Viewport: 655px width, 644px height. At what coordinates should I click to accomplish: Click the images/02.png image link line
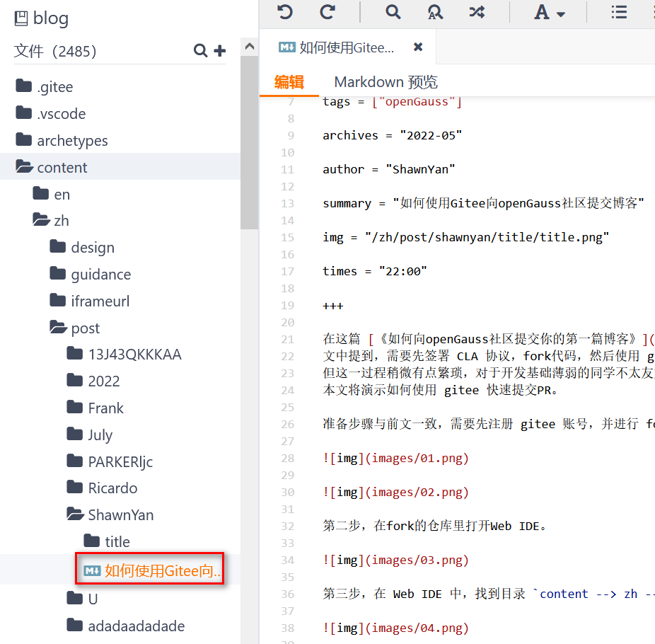point(395,492)
